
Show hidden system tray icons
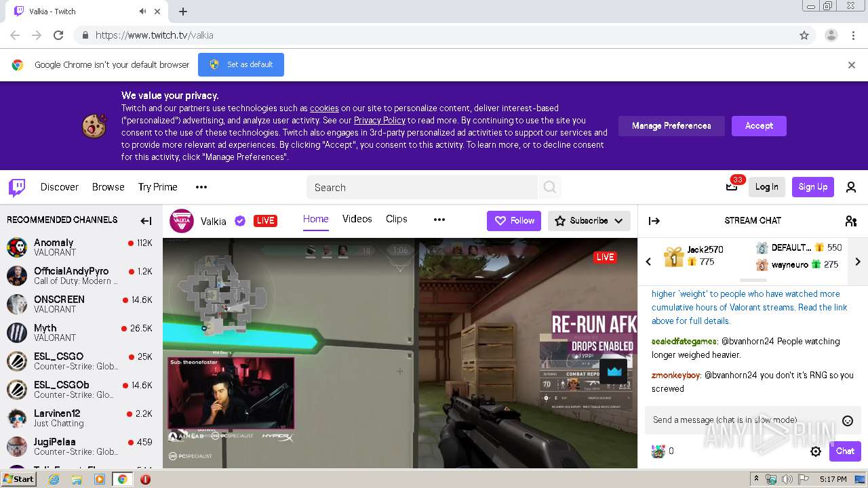[756, 479]
